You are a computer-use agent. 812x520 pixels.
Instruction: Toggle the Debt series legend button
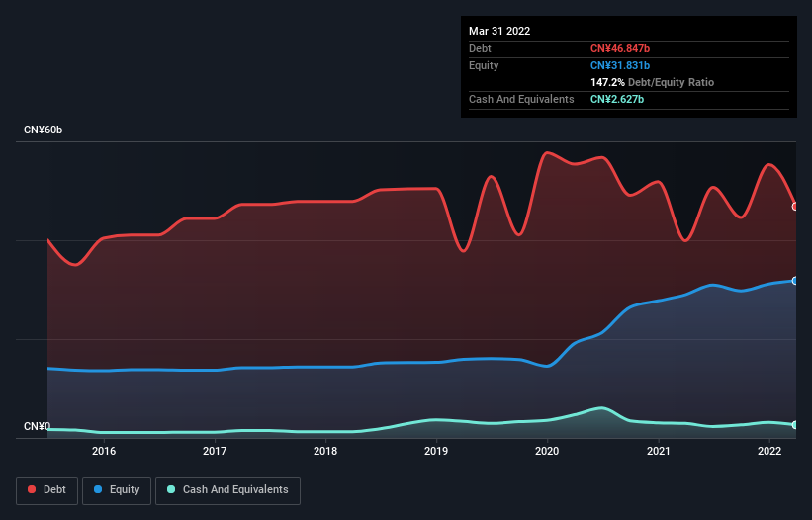point(47,490)
